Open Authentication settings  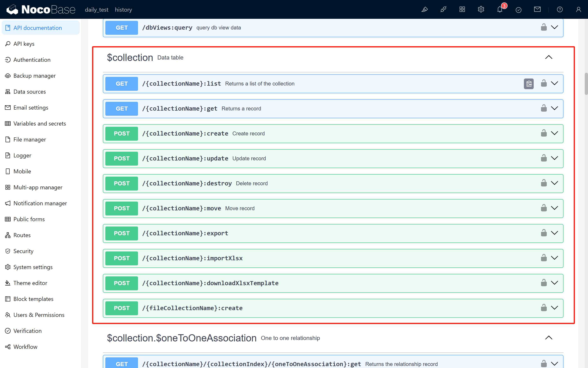tap(41, 60)
